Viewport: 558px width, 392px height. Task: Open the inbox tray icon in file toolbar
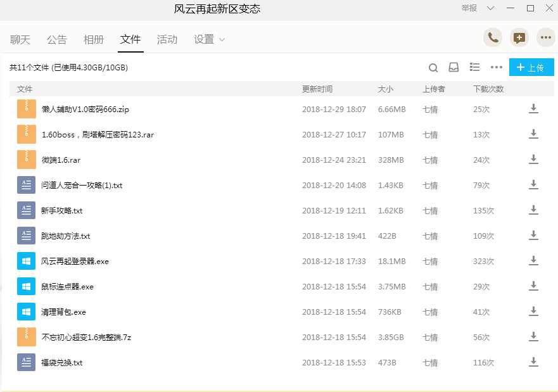coord(453,68)
